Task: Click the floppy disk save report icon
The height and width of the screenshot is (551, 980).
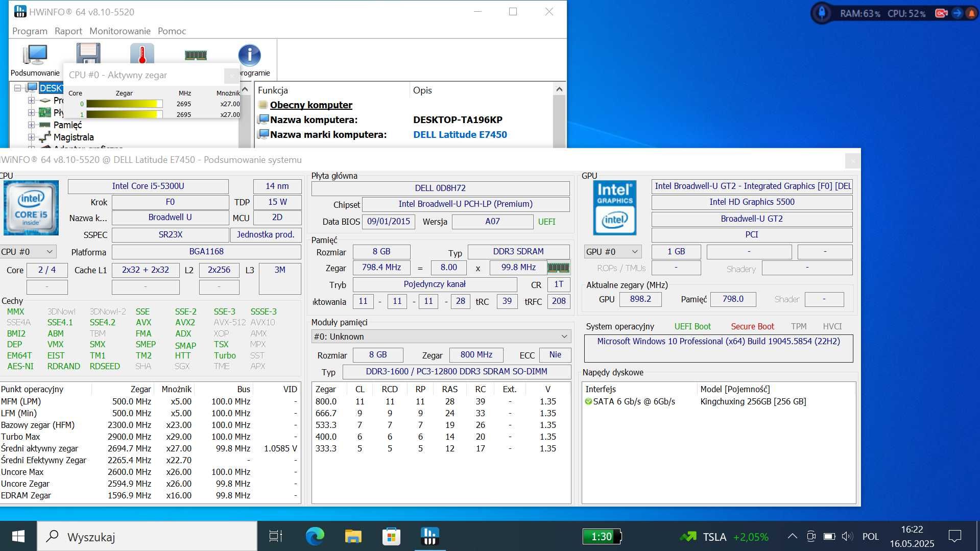Action: pyautogui.click(x=88, y=53)
